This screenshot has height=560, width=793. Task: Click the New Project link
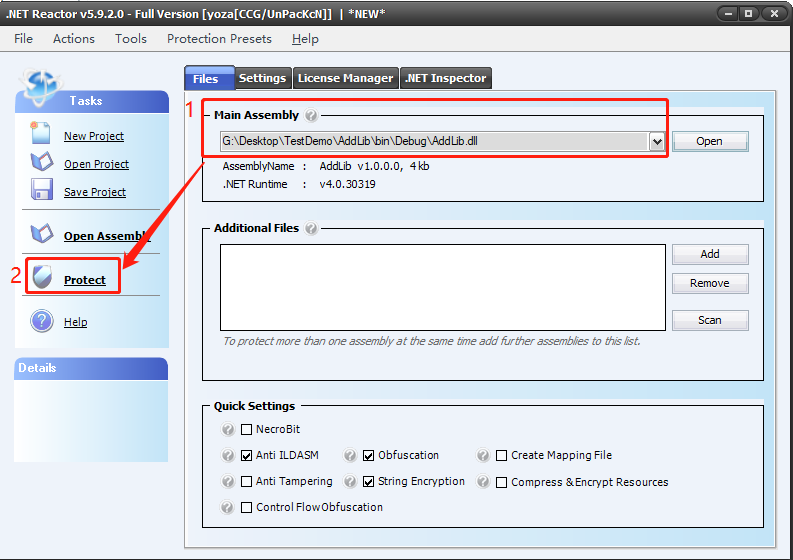coord(94,136)
